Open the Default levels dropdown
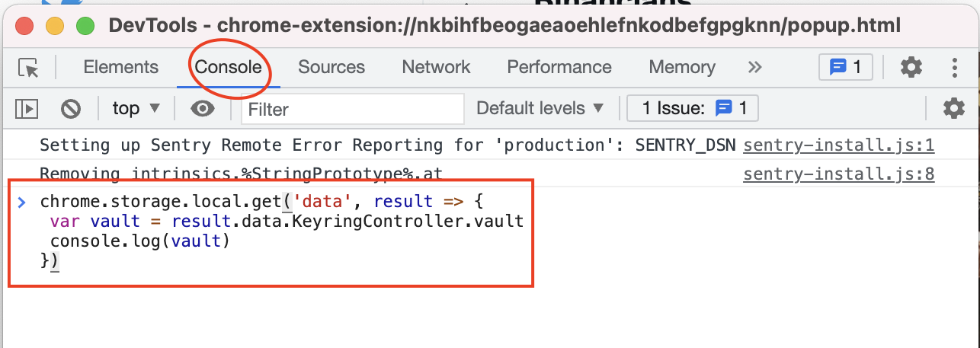This screenshot has height=348, width=980. pos(540,108)
